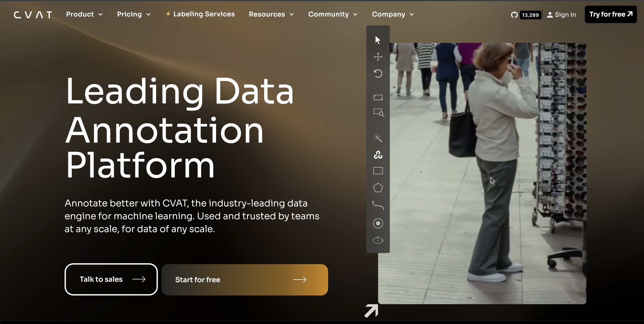
Task: Select the magic wand AI tool
Action: point(378,138)
